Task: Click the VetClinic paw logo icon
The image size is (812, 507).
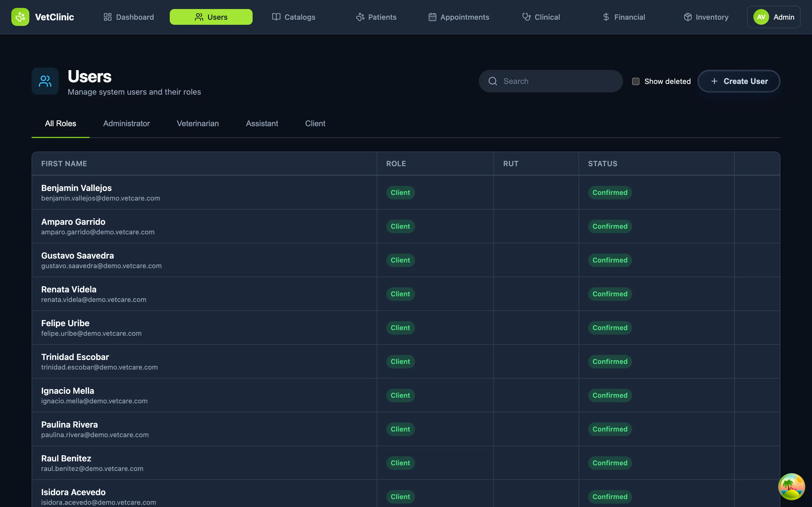Action: tap(20, 17)
